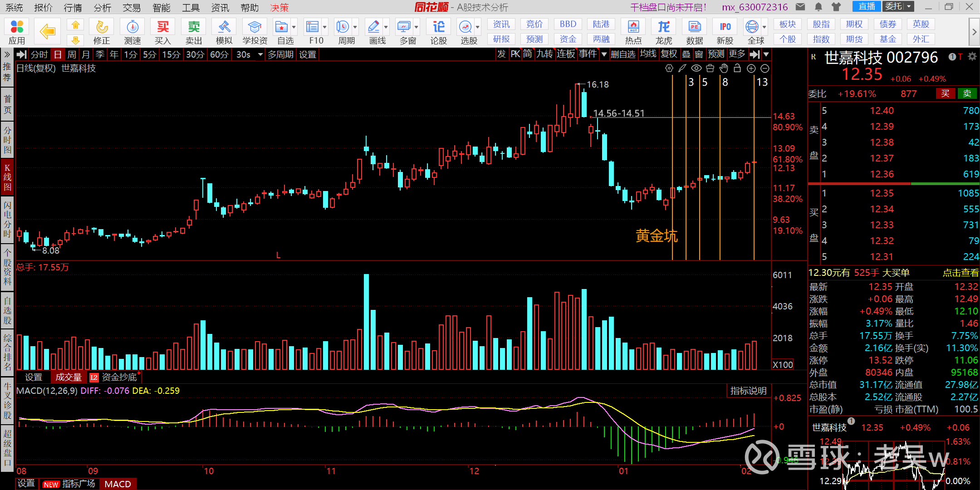Open the 数据 PE data icon
Image resolution: width=980 pixels, height=490 pixels.
pyautogui.click(x=695, y=31)
